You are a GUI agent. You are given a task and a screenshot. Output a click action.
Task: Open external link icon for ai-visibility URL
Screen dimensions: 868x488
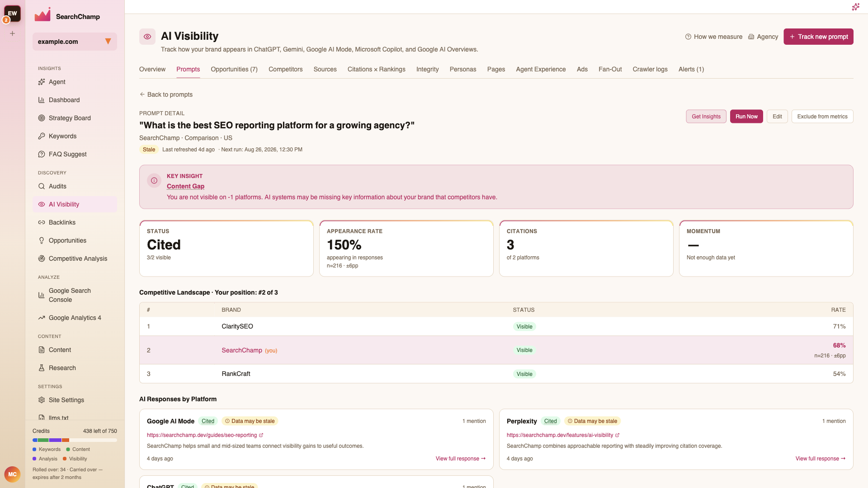(618, 435)
